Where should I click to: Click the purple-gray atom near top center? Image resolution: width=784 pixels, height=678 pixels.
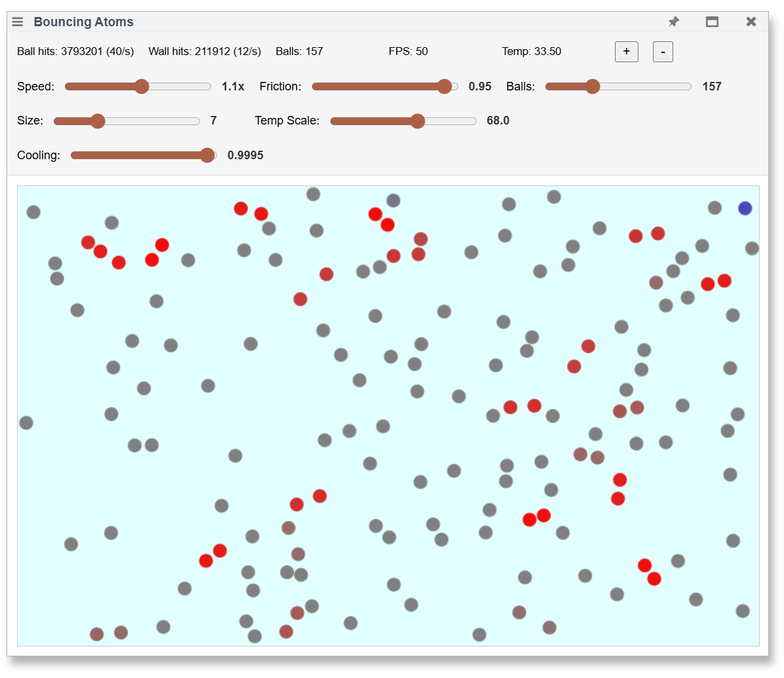point(393,200)
